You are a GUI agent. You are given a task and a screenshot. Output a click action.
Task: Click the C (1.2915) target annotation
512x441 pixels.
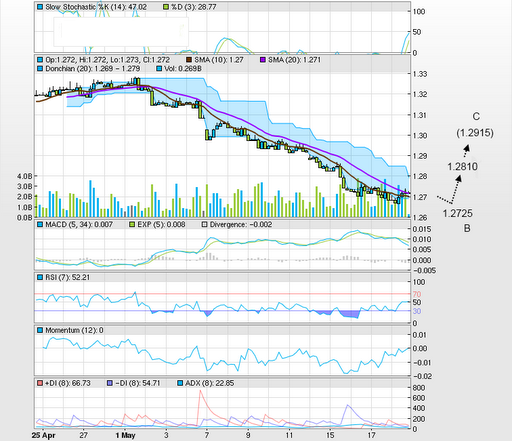475,125
